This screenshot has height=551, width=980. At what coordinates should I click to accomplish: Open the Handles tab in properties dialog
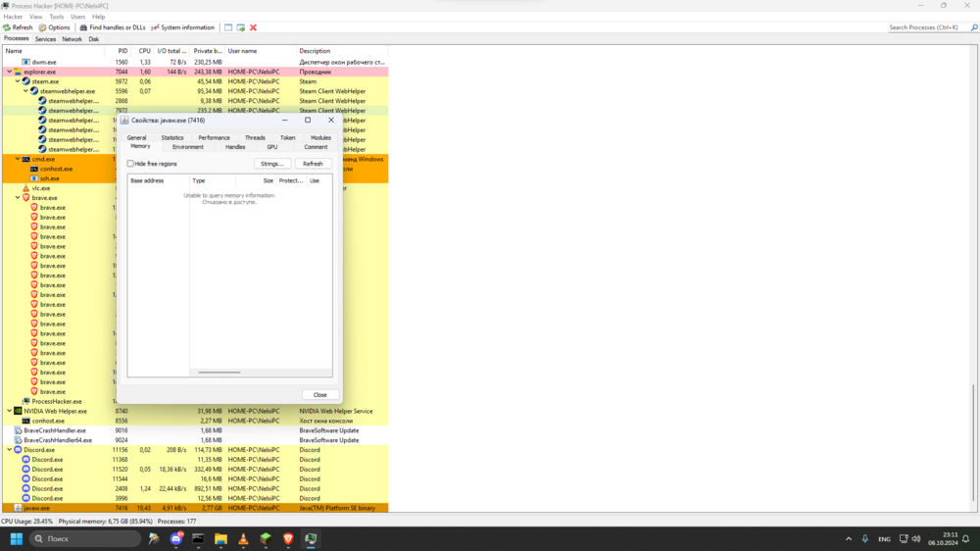[x=235, y=147]
